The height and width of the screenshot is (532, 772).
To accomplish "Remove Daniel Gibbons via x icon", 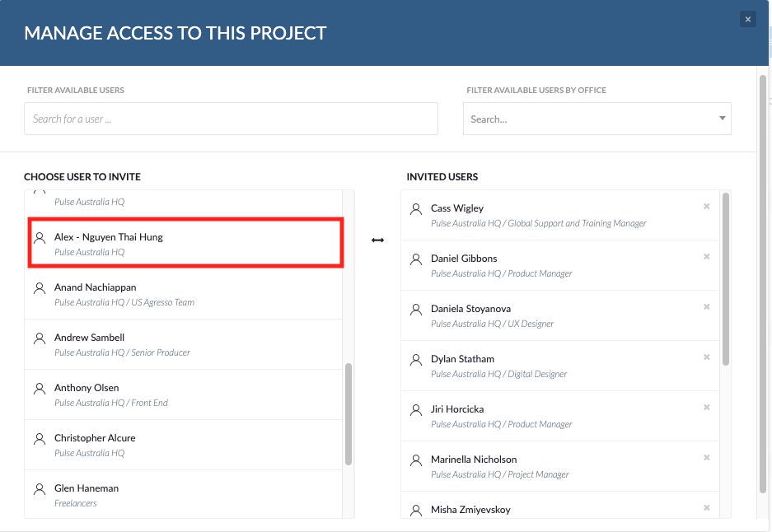I will [x=707, y=256].
